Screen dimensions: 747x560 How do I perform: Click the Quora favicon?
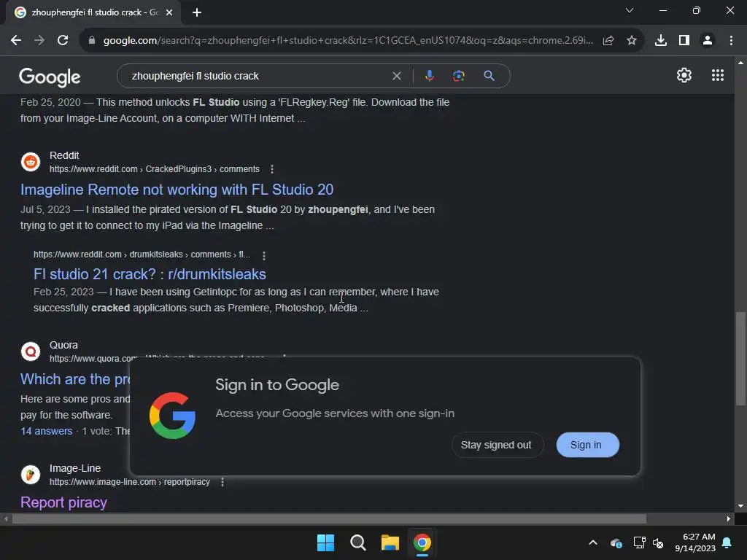tap(31, 351)
